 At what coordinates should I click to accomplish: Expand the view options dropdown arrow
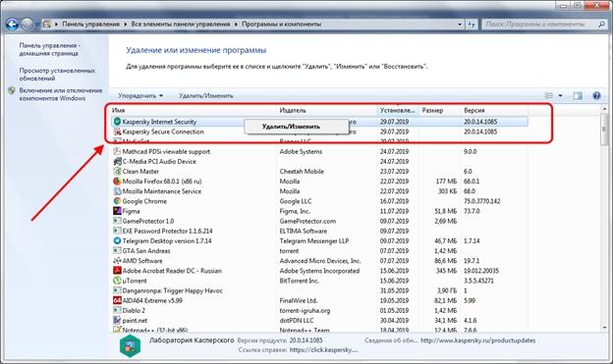560,96
